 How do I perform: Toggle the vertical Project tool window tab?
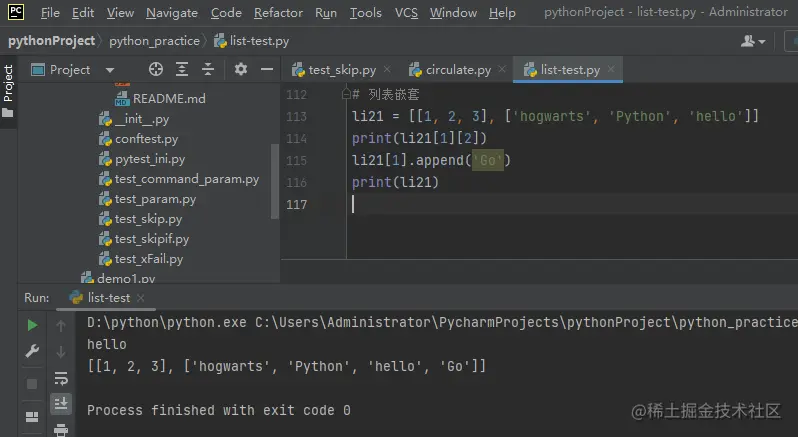coord(8,90)
